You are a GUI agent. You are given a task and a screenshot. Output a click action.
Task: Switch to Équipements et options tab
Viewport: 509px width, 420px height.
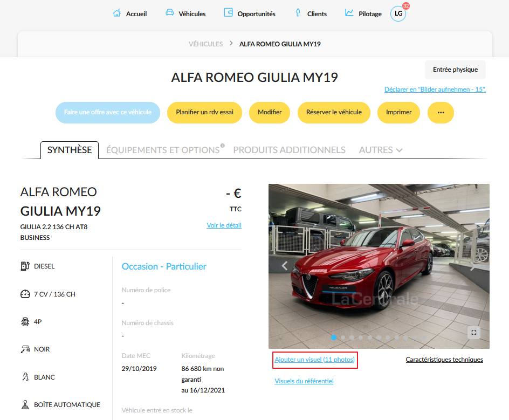[163, 150]
